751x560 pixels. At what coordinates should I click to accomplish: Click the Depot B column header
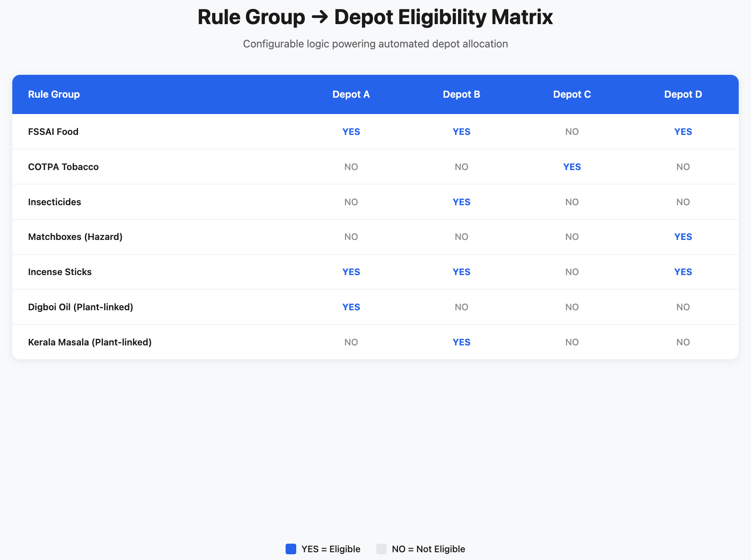[x=461, y=94]
